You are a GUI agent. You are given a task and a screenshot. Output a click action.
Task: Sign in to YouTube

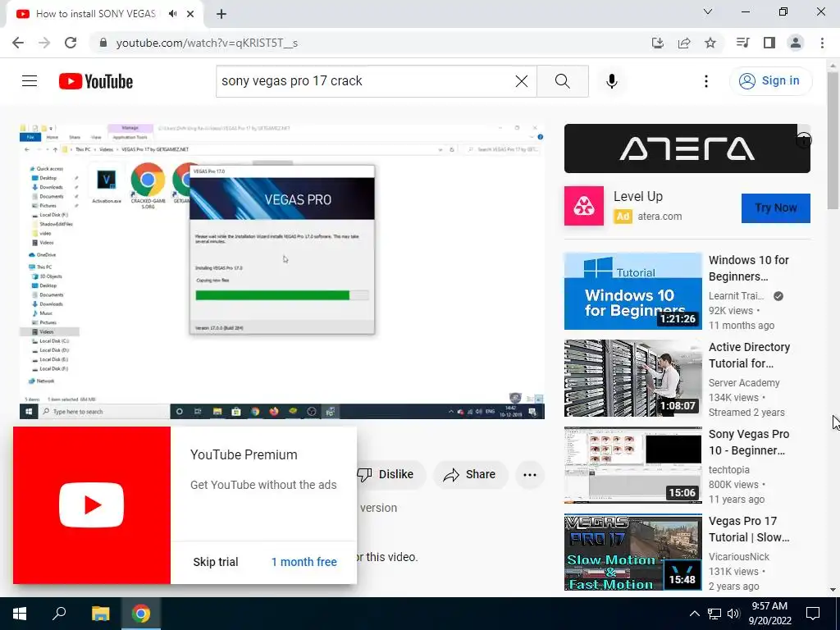point(770,81)
